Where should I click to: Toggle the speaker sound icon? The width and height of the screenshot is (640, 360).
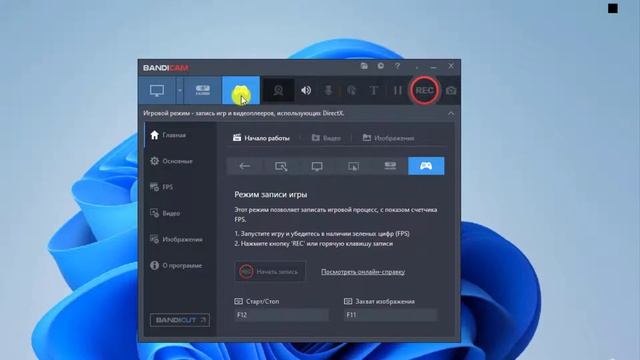tap(306, 90)
